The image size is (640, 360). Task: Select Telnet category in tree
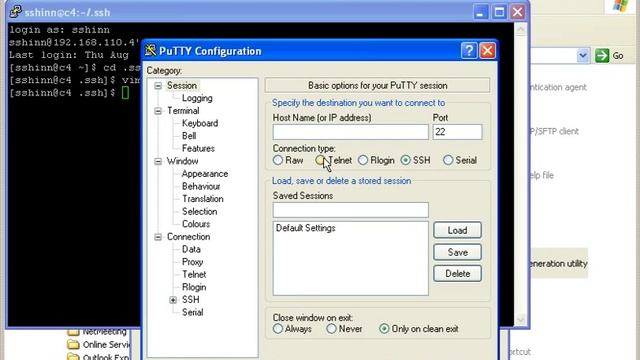pyautogui.click(x=194, y=275)
